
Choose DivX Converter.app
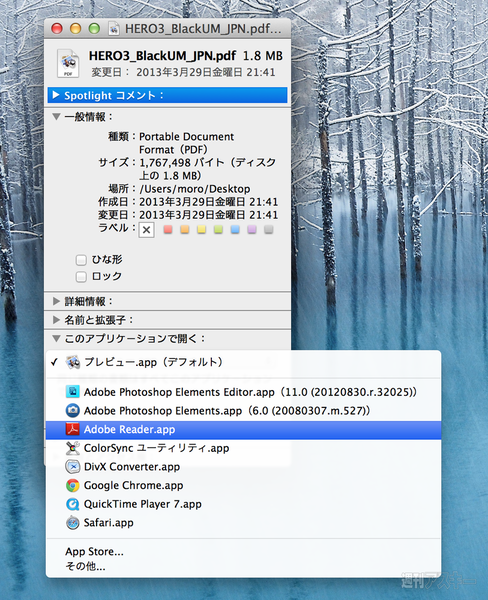pos(243,467)
